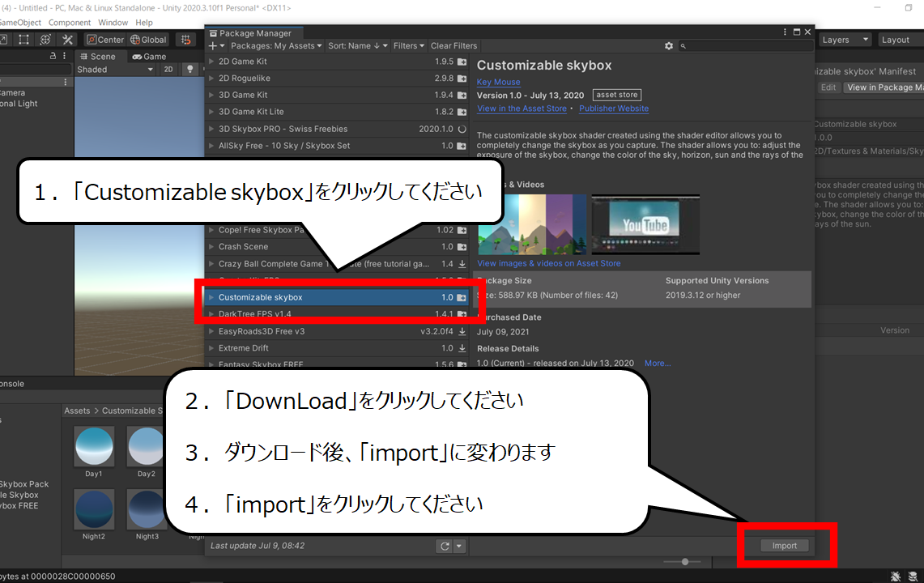This screenshot has width=924, height=583.
Task: Switch to the Scene tab
Action: click(x=98, y=57)
